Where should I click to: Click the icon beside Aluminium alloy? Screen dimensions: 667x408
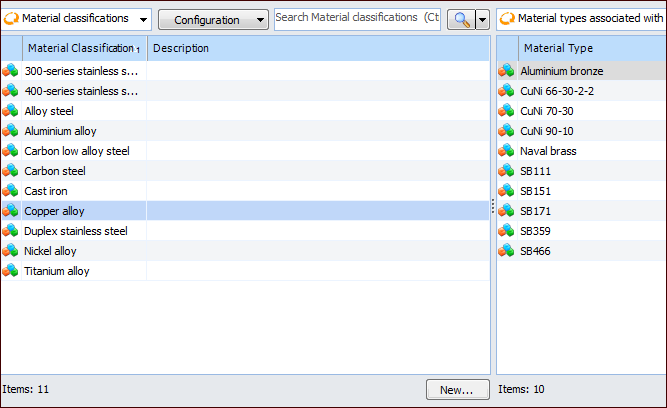[x=10, y=131]
